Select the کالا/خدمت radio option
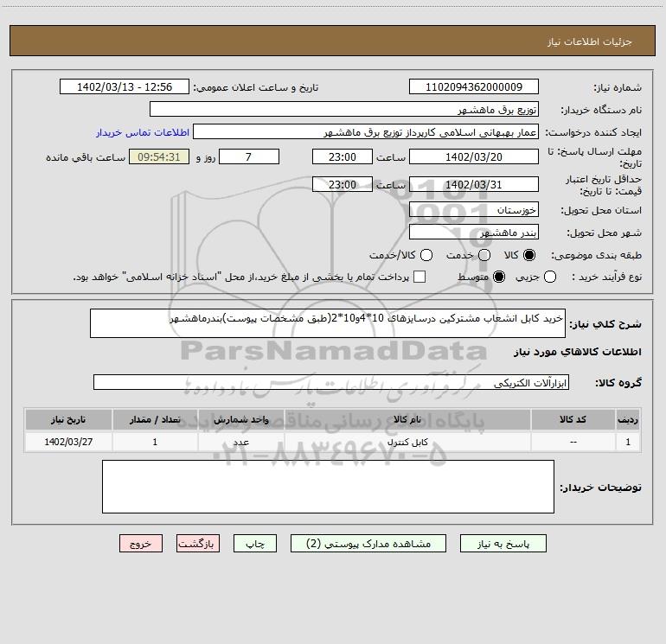Screen dimensions: 666x644 coord(426,255)
